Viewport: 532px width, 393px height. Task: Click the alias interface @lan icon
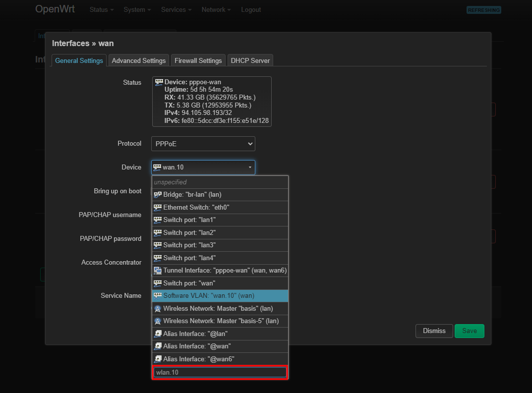point(158,334)
